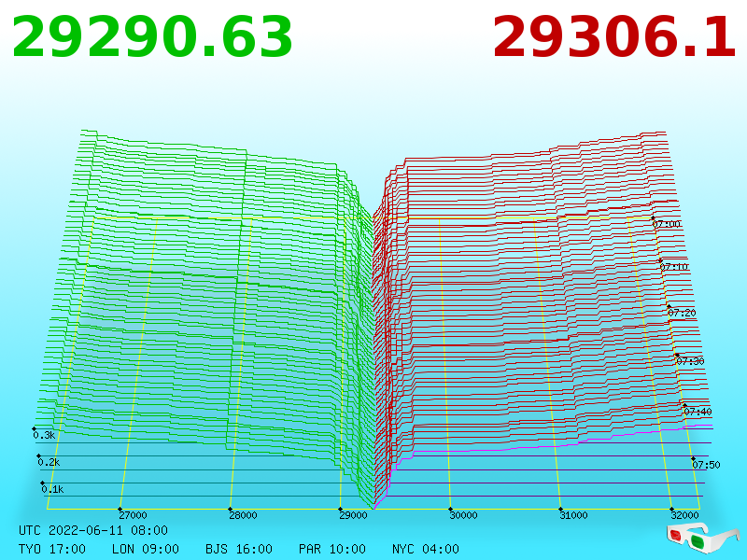747x560 pixels.
Task: Click the 0.2k depth axis label
Action: (49, 462)
